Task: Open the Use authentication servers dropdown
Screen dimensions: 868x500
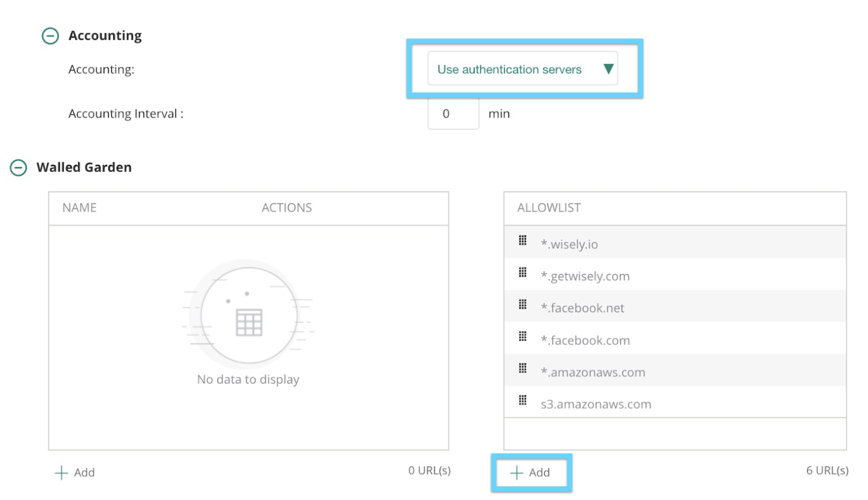Action: [x=522, y=69]
